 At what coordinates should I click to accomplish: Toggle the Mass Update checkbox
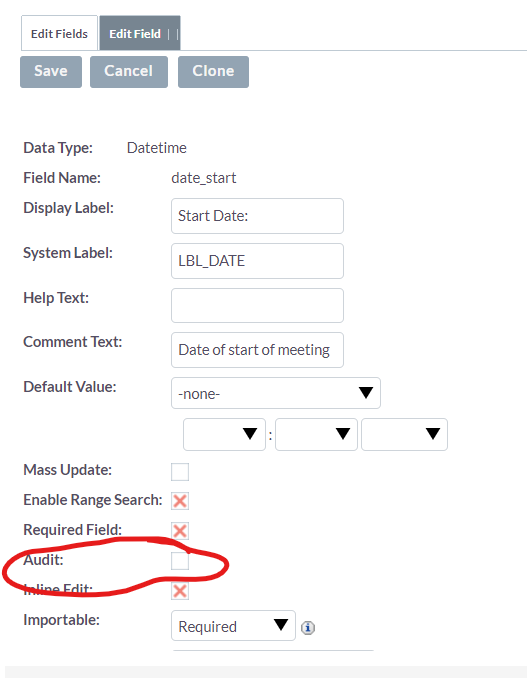(180, 472)
